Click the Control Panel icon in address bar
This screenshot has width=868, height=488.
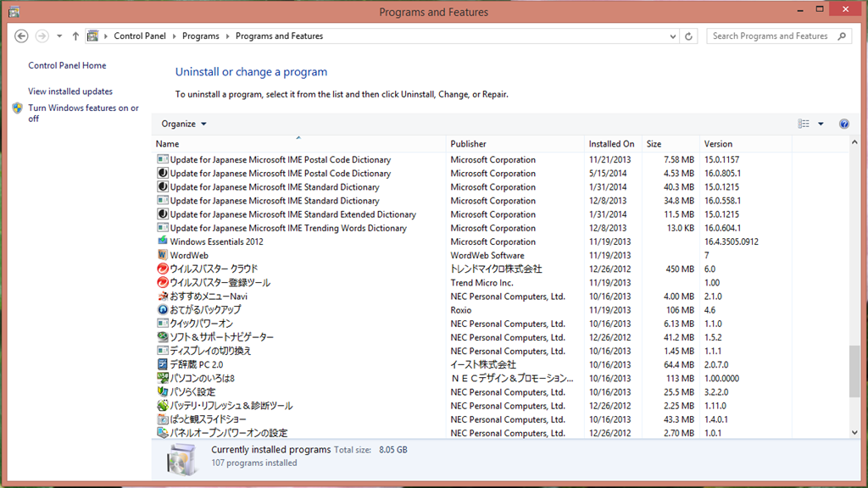93,36
